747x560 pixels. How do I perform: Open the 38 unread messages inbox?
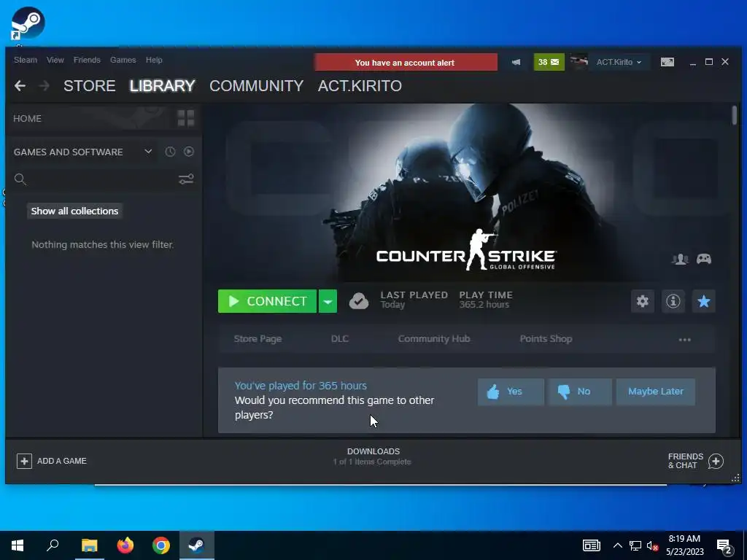[549, 63]
